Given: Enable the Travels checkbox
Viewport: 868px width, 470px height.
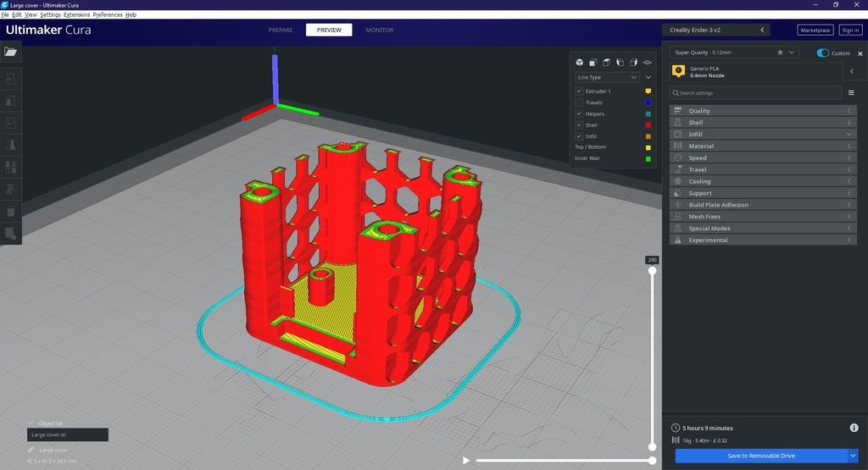Looking at the screenshot, I should coord(579,102).
